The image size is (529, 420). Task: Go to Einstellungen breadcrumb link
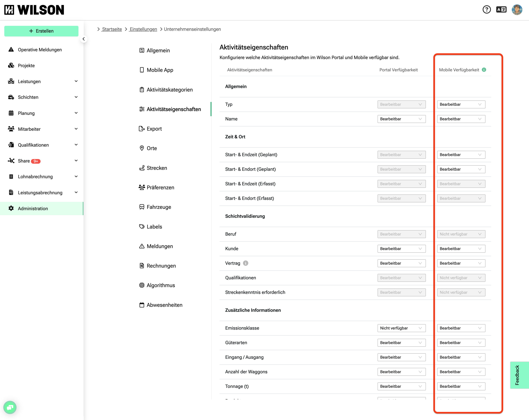pos(143,29)
